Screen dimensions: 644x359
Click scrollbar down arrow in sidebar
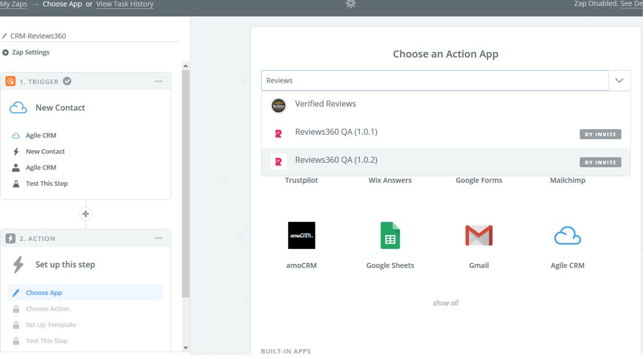186,347
